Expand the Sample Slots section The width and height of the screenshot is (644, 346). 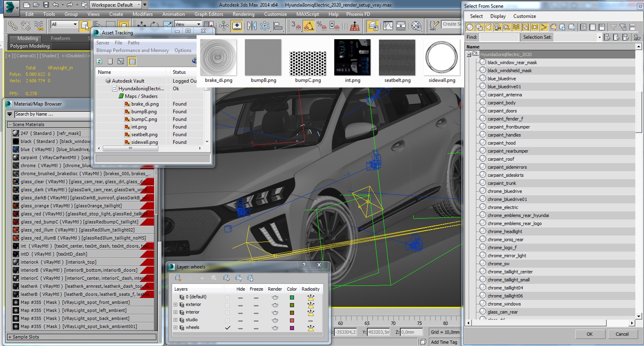(x=82, y=337)
